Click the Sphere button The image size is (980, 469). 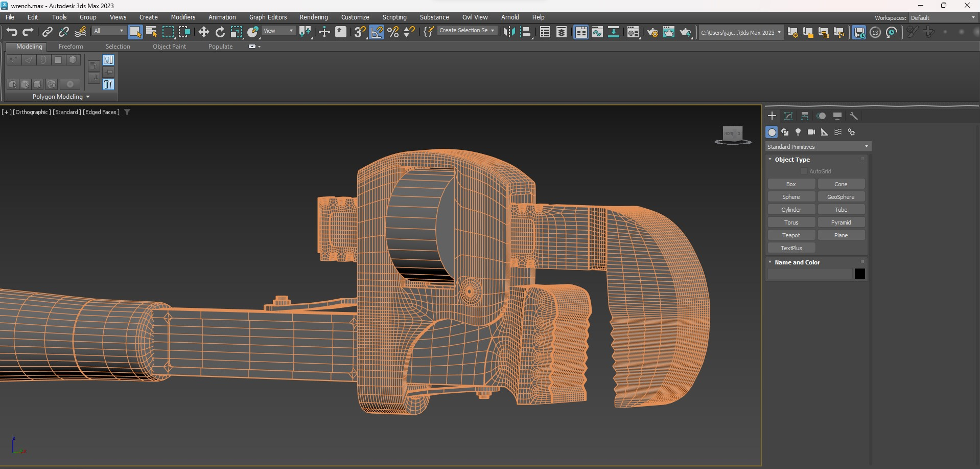(x=791, y=197)
